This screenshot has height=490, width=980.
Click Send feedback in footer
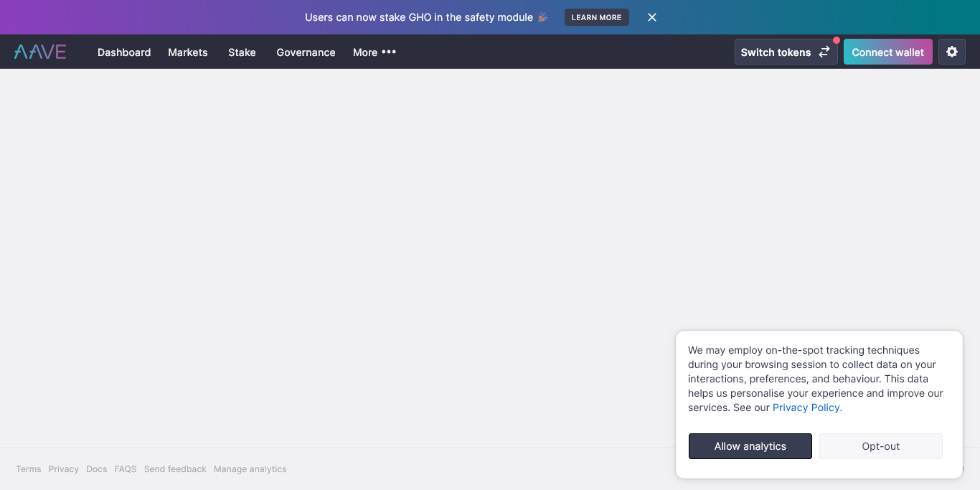pyautogui.click(x=175, y=469)
